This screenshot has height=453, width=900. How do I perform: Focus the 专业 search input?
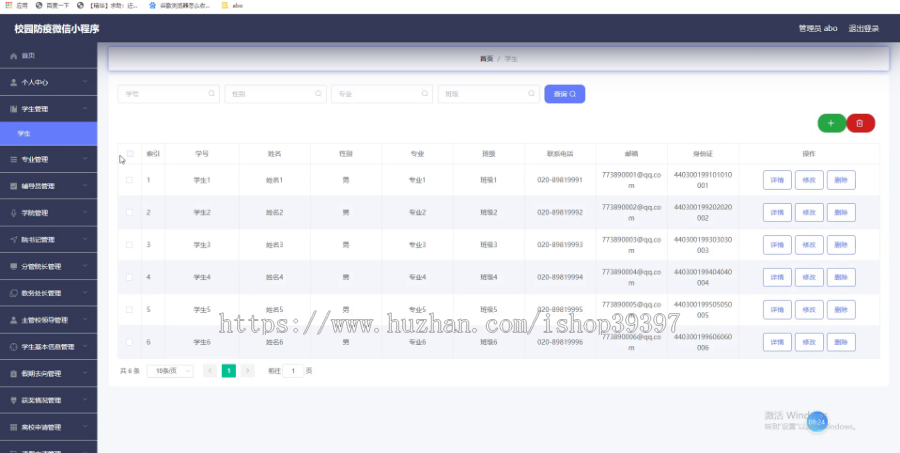[382, 94]
